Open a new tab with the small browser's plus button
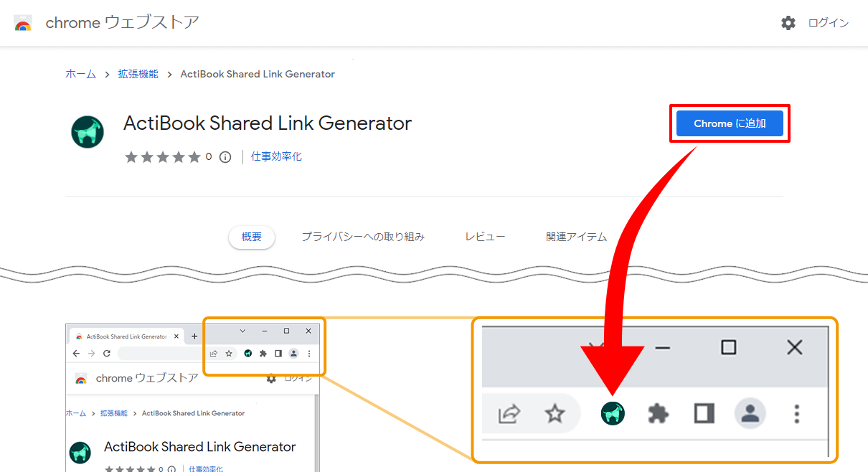Screen dimensions: 868x472 pos(194,336)
